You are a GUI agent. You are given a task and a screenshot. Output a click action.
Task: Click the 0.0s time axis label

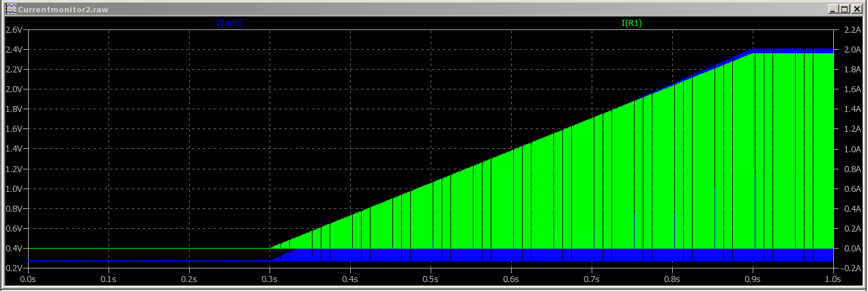[x=28, y=279]
